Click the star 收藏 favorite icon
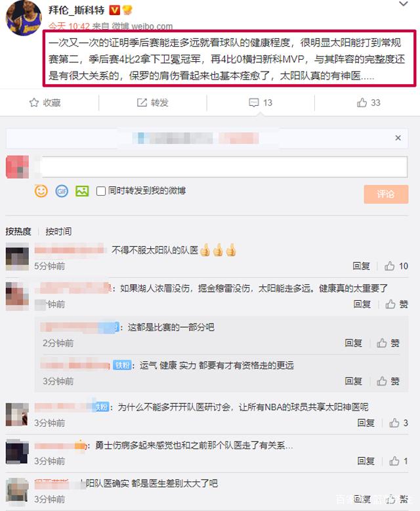This screenshot has height=511, width=420. click(34, 103)
